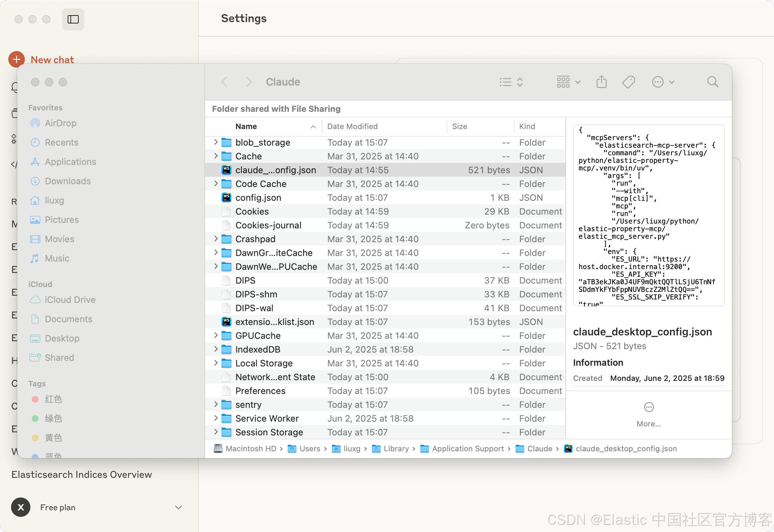Select the Cookies document
Viewport: 774px width, 532px height.
[385, 211]
